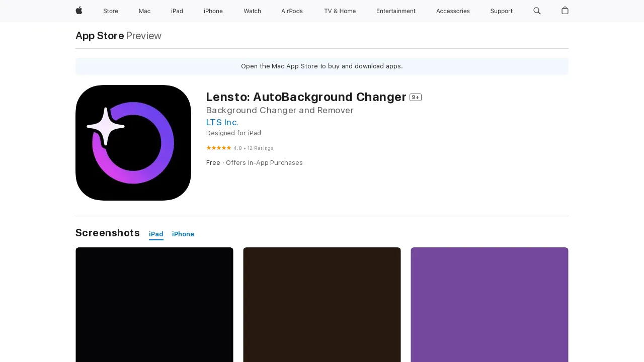644x362 pixels.
Task: Click the brown second screenshot thumbnail
Action: [x=322, y=305]
